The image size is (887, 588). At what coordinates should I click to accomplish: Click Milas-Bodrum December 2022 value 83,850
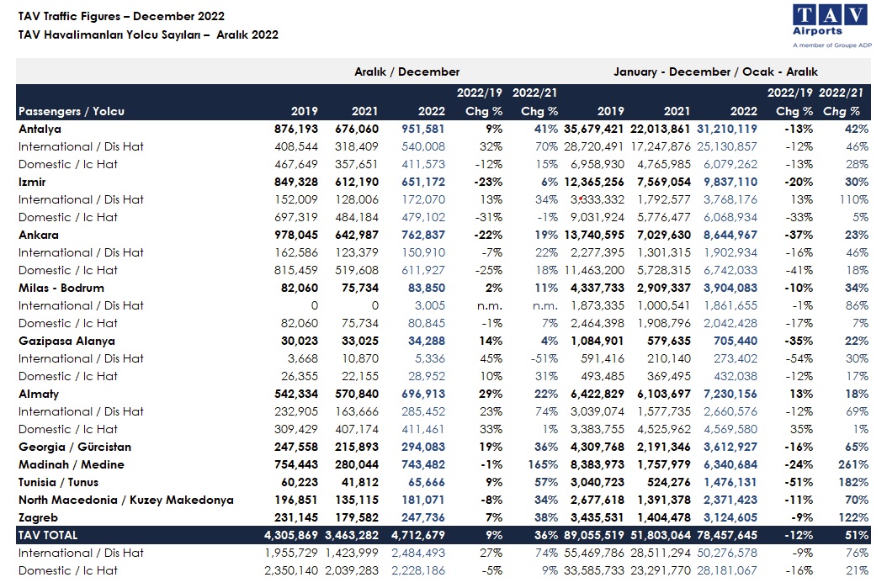click(x=427, y=288)
